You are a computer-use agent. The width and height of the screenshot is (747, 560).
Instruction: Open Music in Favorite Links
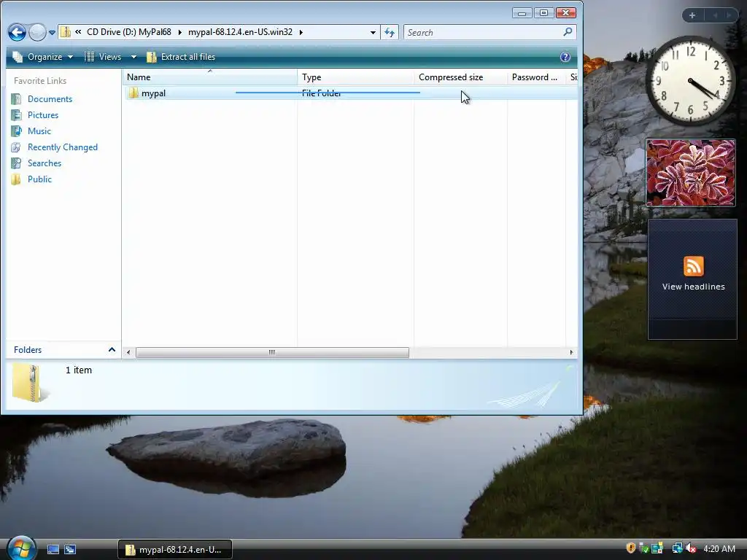[x=39, y=131]
